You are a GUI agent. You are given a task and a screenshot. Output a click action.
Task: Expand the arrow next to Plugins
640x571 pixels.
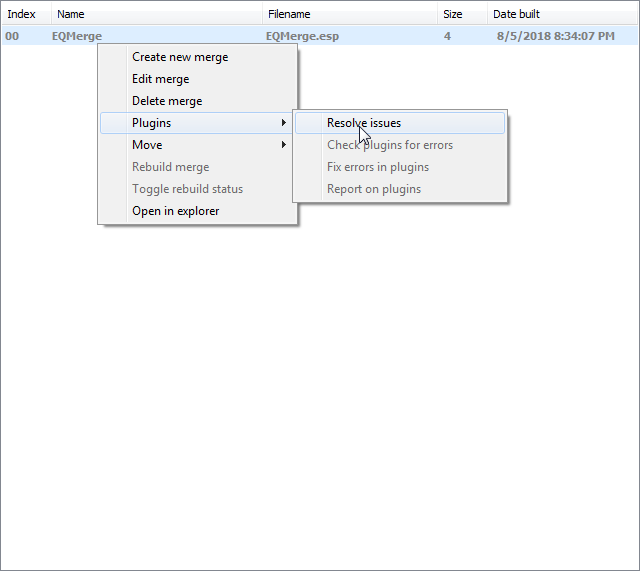284,123
